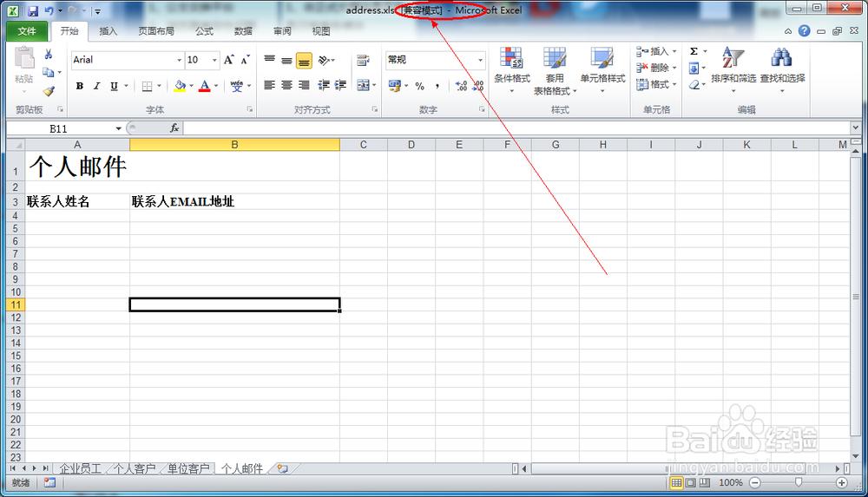Switch to the 插入 ribbon tab
The image size is (868, 497).
click(x=108, y=31)
